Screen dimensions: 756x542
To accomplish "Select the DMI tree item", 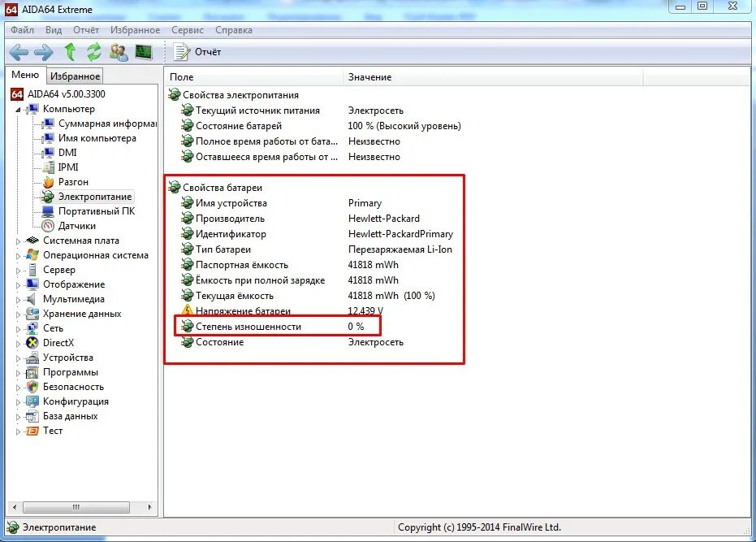I will (x=67, y=153).
